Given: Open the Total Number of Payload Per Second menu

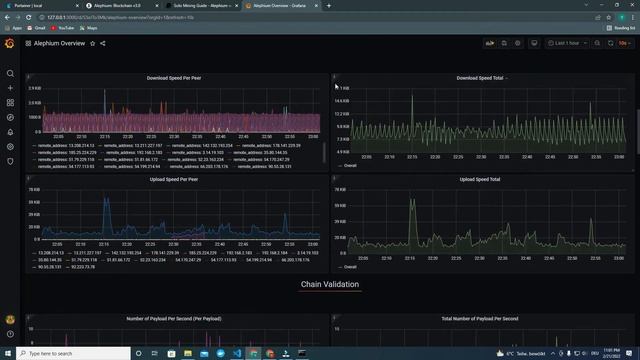Looking at the screenshot, I should (480, 319).
